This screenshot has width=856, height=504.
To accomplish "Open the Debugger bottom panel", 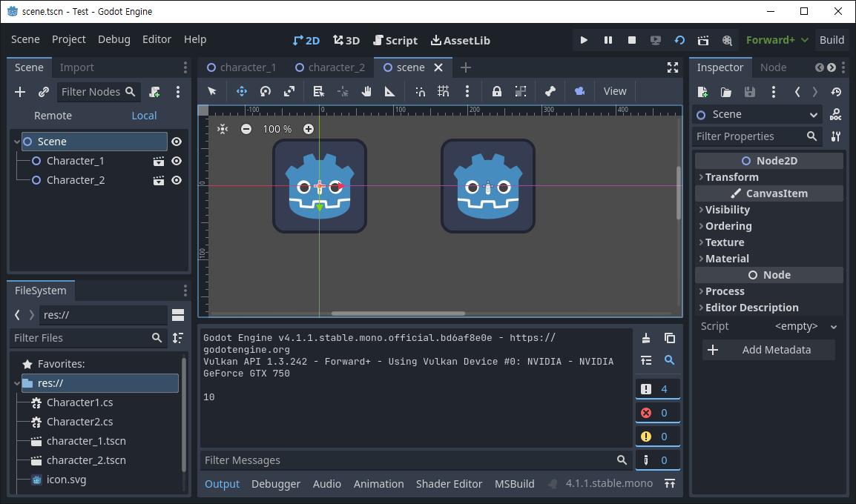I will coord(276,485).
